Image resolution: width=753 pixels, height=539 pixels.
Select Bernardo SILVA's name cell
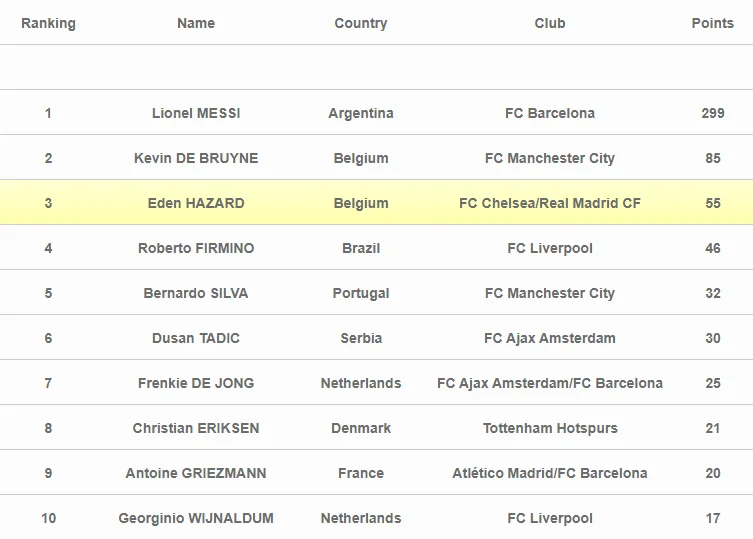tap(196, 293)
